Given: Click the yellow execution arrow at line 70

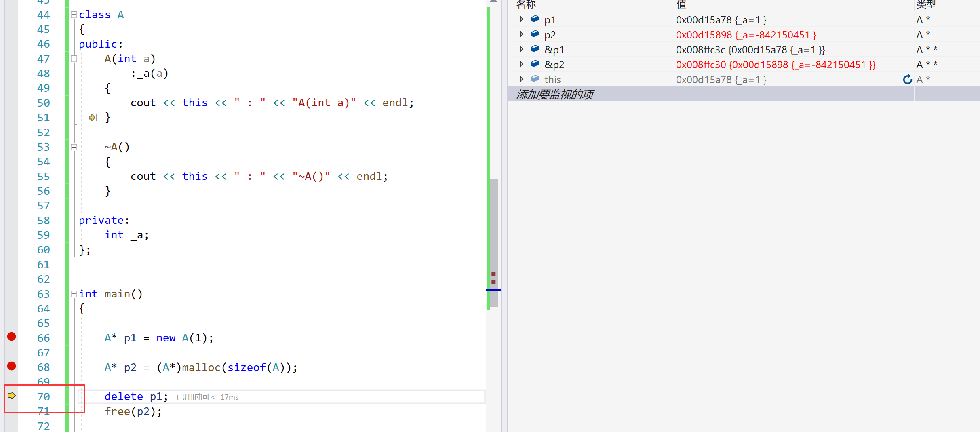Looking at the screenshot, I should [x=12, y=396].
